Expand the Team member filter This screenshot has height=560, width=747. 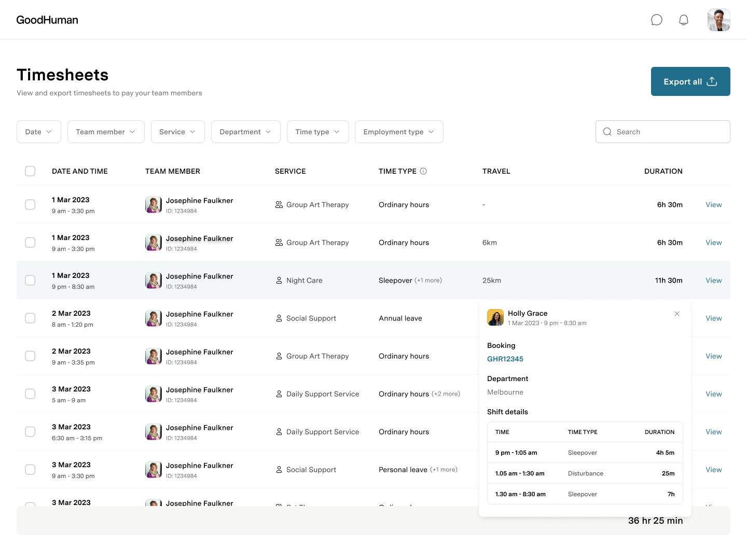click(105, 132)
